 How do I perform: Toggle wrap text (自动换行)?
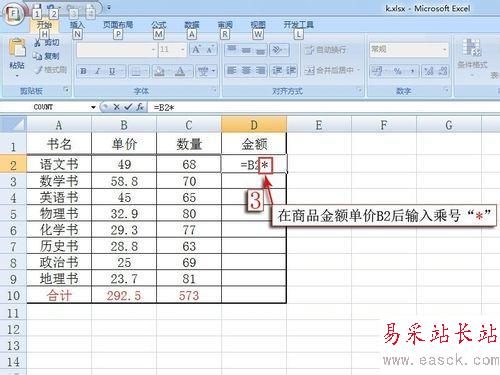tap(326, 50)
